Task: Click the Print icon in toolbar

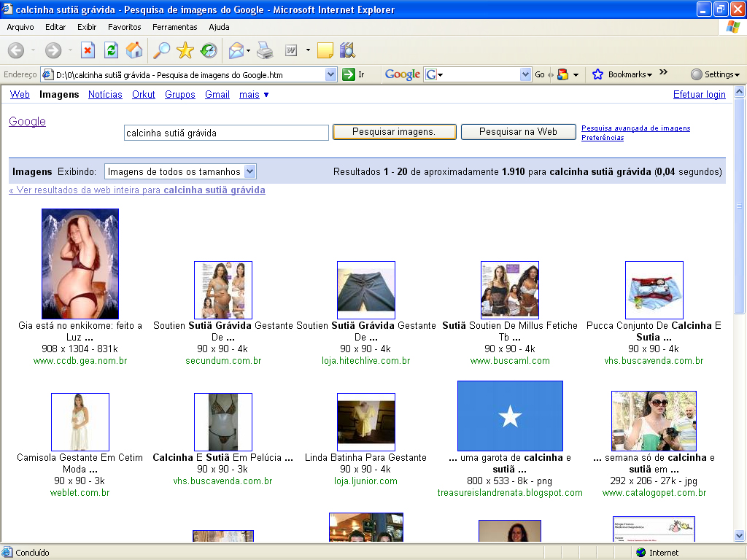Action: (x=265, y=50)
